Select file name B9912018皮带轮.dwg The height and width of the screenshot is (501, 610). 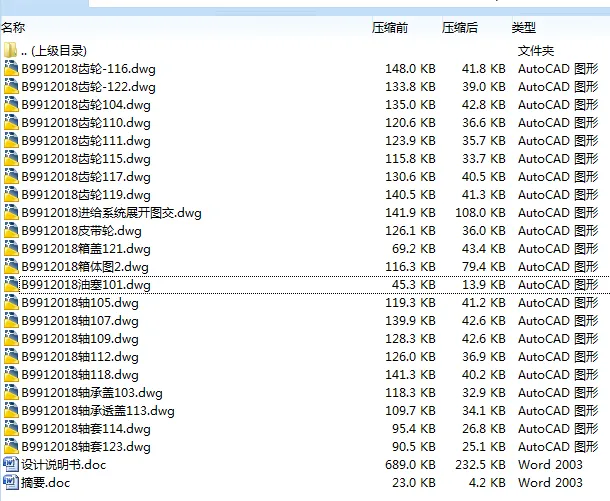(x=81, y=231)
